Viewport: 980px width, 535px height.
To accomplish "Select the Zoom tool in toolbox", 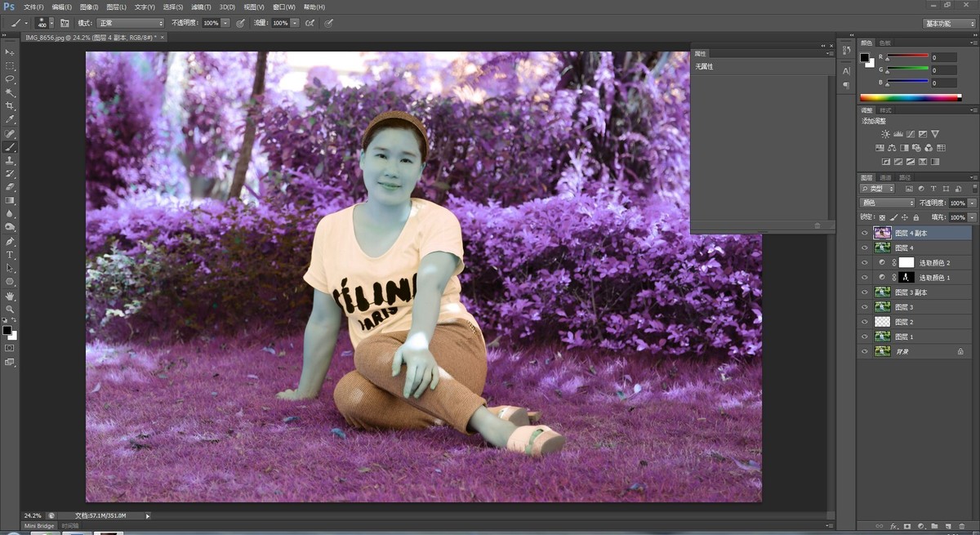I will [10, 309].
